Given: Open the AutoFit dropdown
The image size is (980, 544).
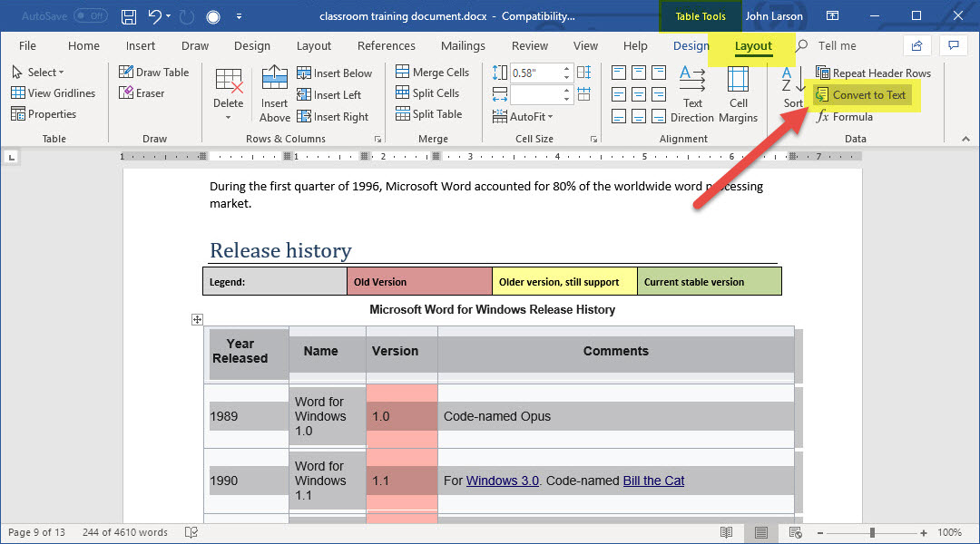Looking at the screenshot, I should (x=524, y=116).
